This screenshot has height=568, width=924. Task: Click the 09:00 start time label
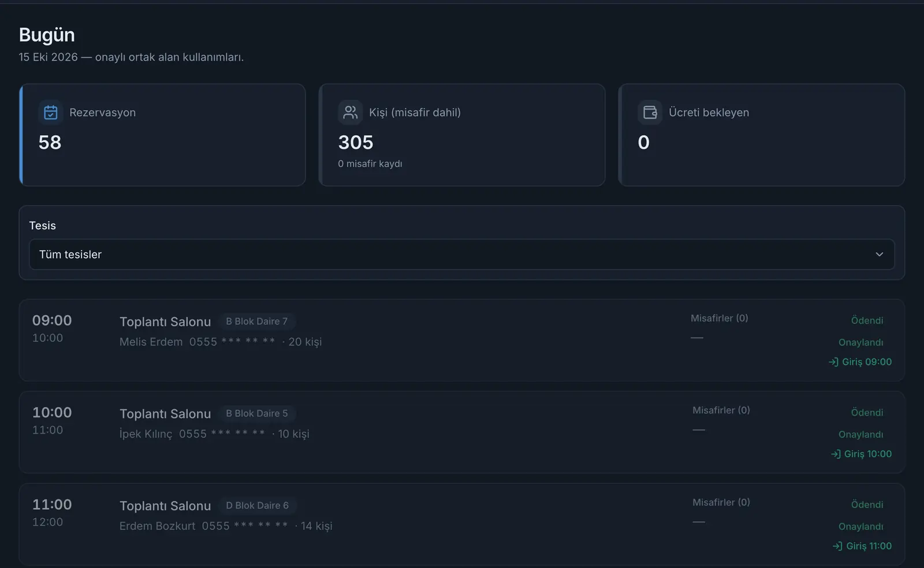[52, 320]
